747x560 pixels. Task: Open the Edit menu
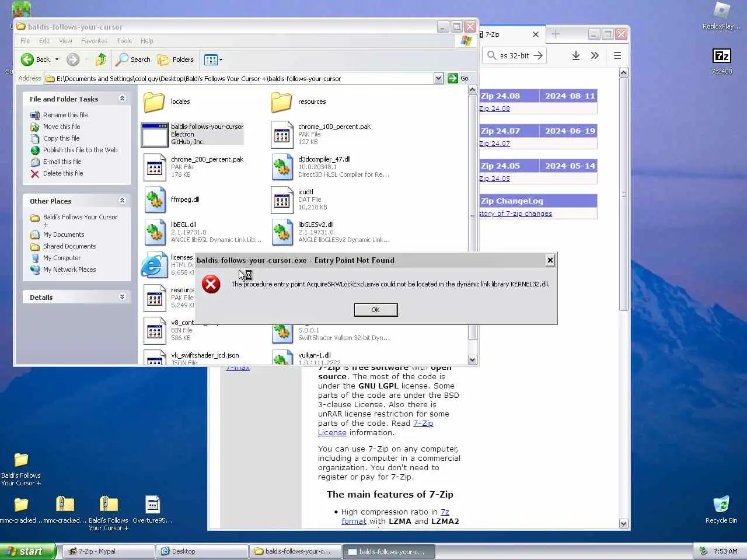pos(44,41)
